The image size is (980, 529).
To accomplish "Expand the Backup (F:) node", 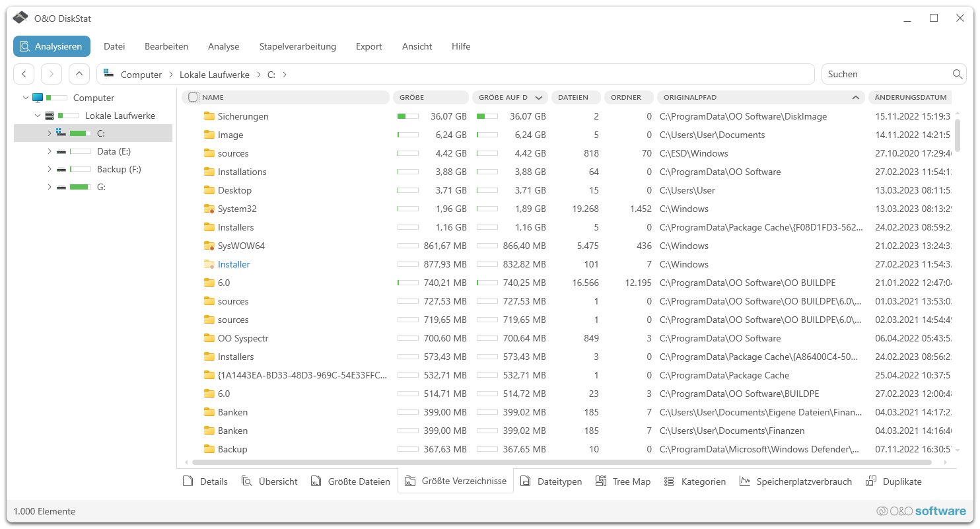I will (49, 169).
